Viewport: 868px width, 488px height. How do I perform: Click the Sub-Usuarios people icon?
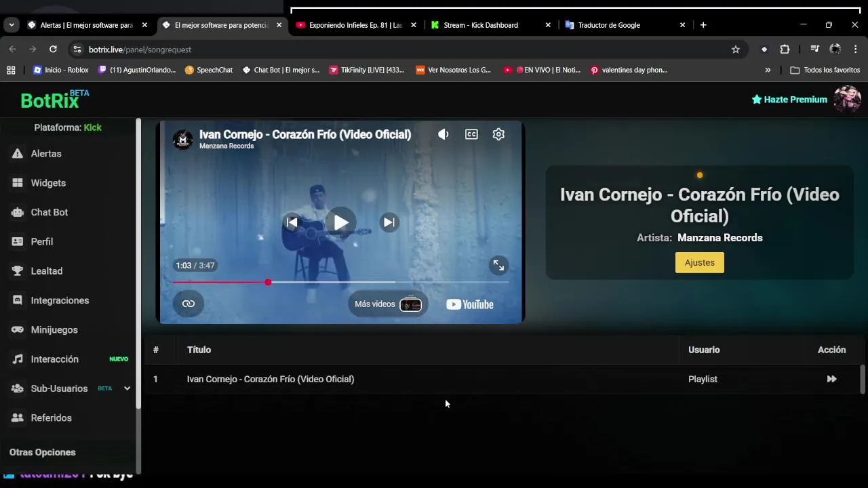[x=18, y=388]
